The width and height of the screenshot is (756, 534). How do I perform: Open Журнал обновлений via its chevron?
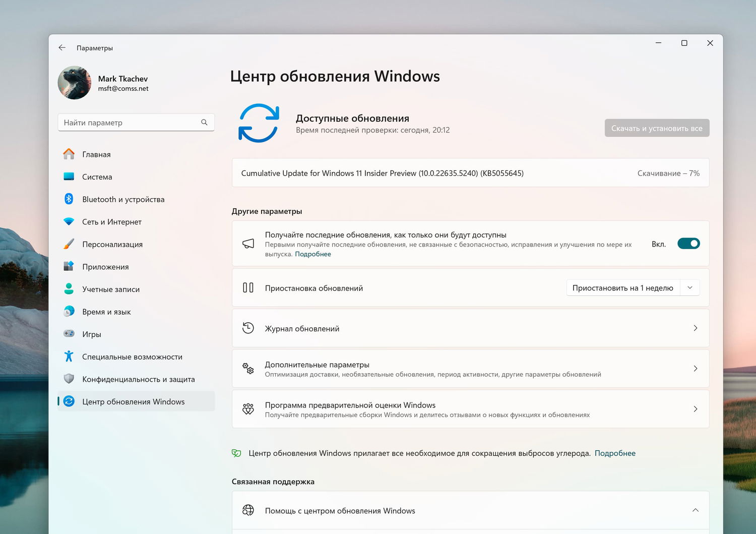pos(696,328)
